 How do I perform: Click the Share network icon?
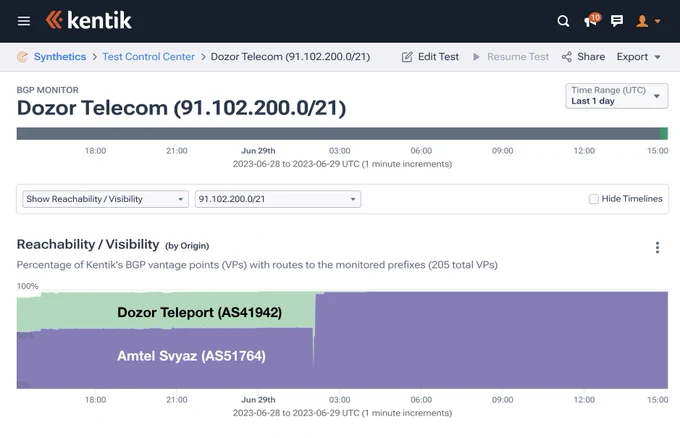566,57
